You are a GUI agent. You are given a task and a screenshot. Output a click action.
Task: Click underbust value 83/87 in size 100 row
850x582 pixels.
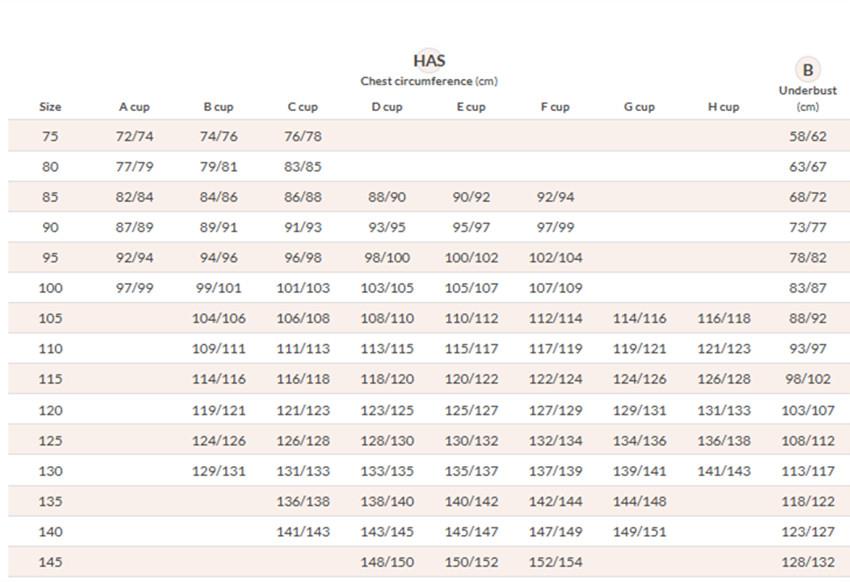click(807, 288)
